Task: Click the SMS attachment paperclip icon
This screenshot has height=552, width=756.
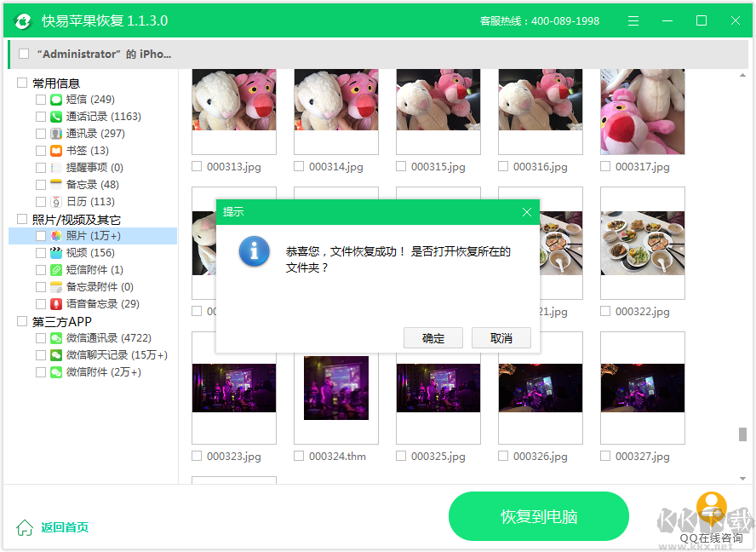Action: pos(56,270)
